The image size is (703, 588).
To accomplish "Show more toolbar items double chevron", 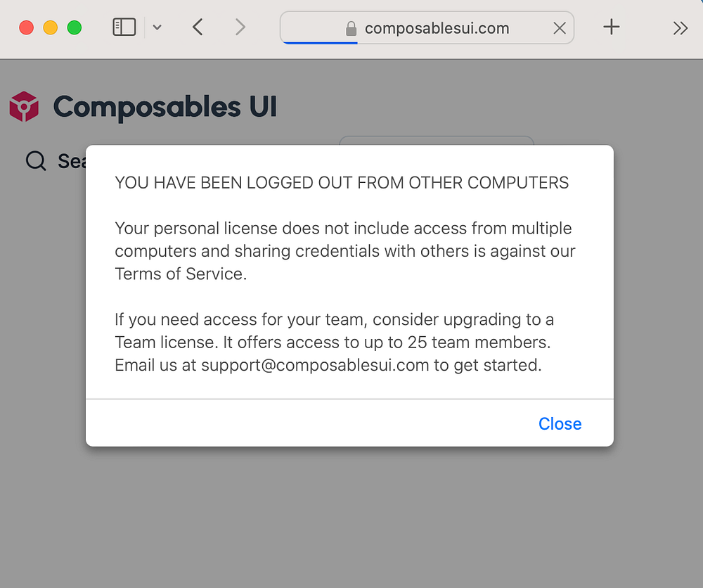I will [x=680, y=28].
